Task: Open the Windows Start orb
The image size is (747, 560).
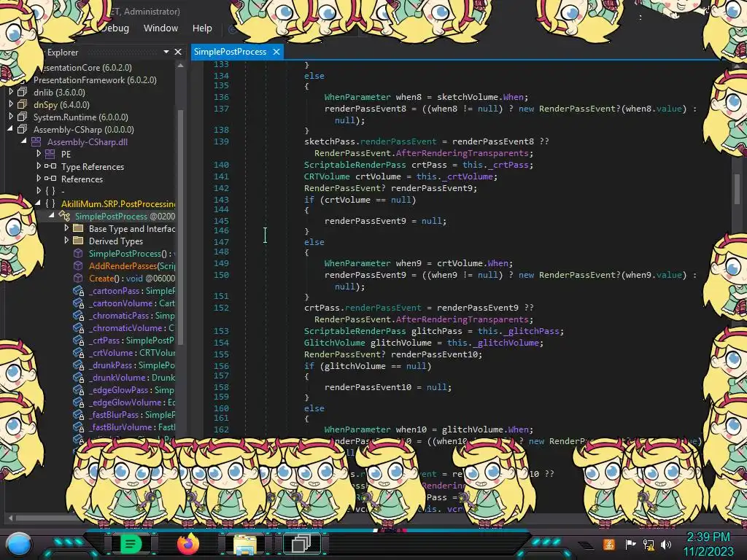Action: [19, 544]
